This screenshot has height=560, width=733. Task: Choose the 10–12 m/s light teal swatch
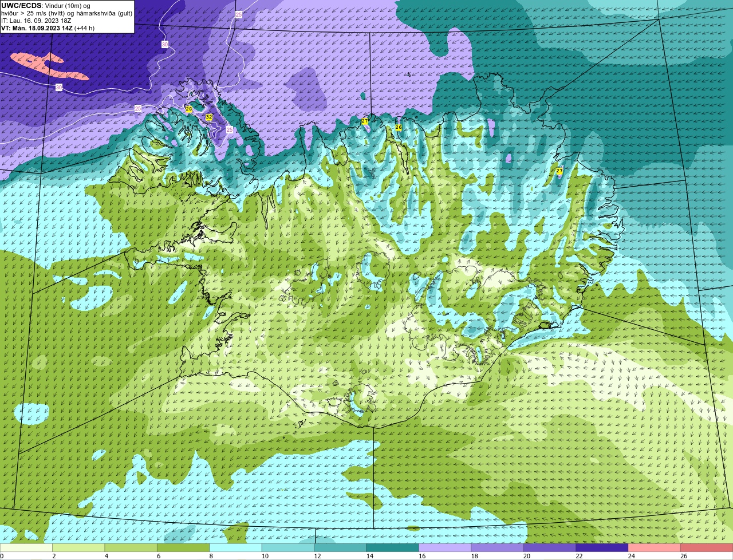288,548
